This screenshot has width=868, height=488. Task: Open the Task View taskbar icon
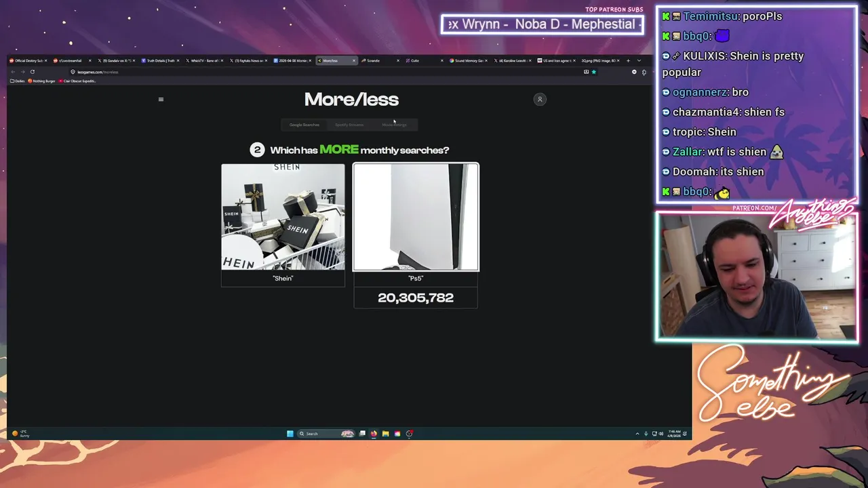(x=362, y=434)
